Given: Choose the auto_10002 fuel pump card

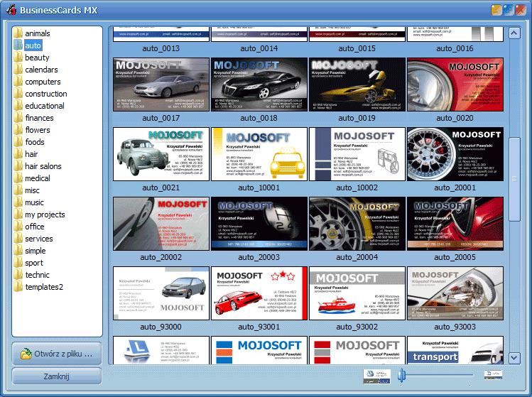Looking at the screenshot, I should pyautogui.click(x=357, y=154).
